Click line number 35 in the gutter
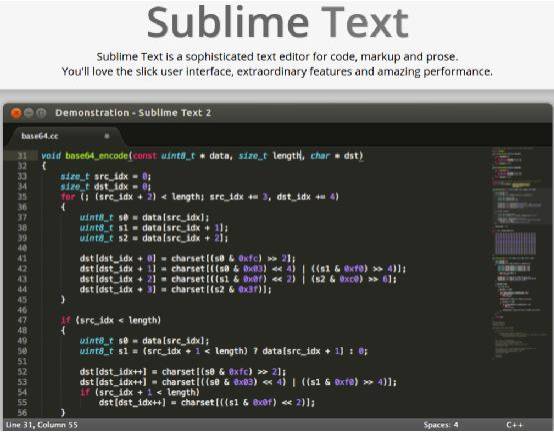Screen dimensions: 554x432 click(22, 197)
